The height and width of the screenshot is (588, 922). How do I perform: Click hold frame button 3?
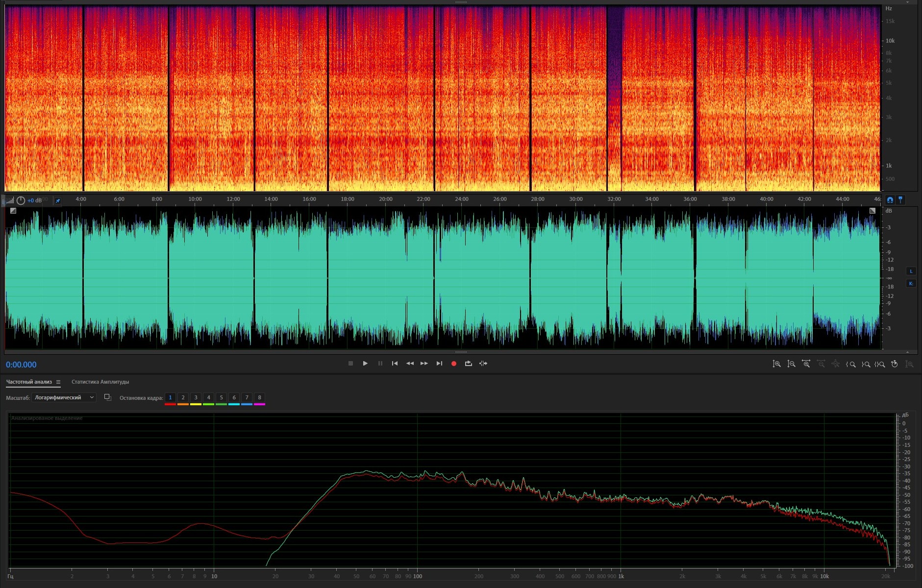(196, 397)
